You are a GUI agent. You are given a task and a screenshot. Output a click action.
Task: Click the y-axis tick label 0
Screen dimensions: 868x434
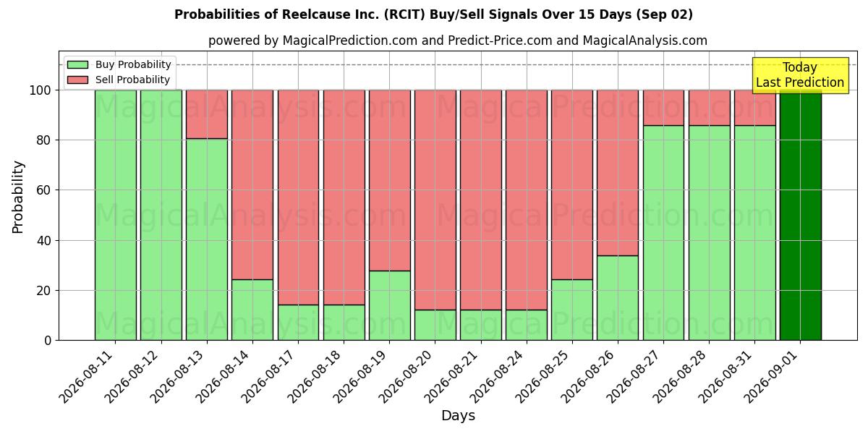click(49, 340)
